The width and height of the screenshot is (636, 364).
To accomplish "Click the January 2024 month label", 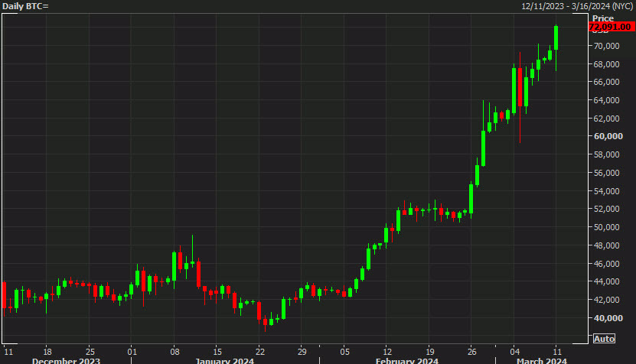I will (x=224, y=360).
